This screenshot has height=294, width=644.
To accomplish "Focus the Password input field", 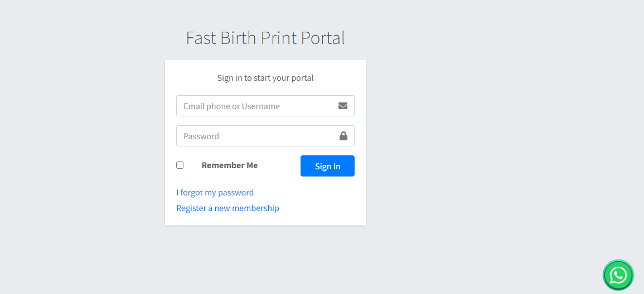I will click(256, 136).
